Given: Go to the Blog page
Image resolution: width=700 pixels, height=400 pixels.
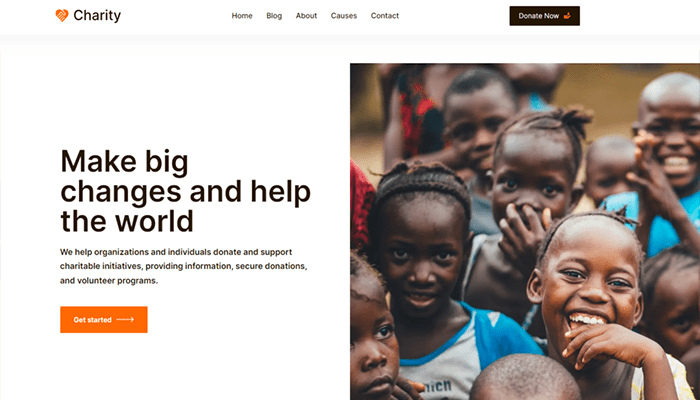Looking at the screenshot, I should coord(274,16).
